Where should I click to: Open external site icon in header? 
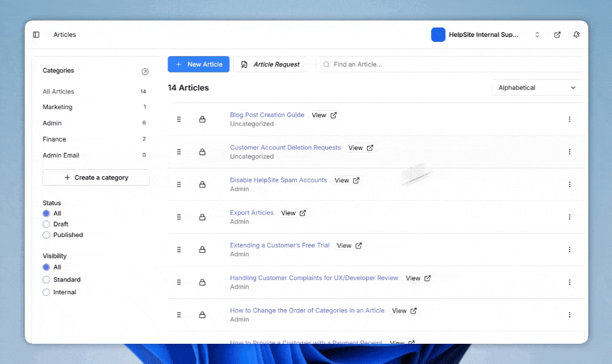point(557,35)
